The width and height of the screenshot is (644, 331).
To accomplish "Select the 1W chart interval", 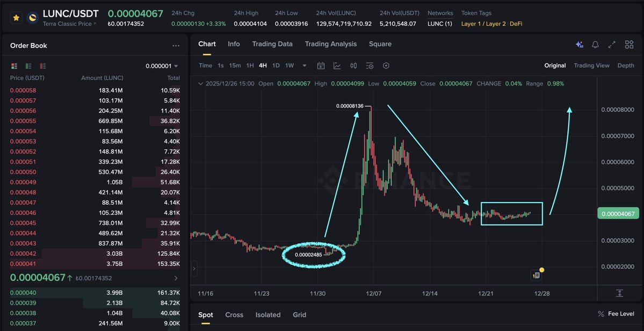I will [x=290, y=66].
